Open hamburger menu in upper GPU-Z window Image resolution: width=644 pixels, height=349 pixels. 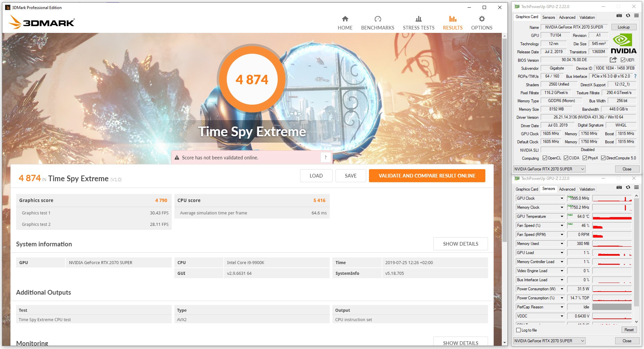pyautogui.click(x=636, y=16)
